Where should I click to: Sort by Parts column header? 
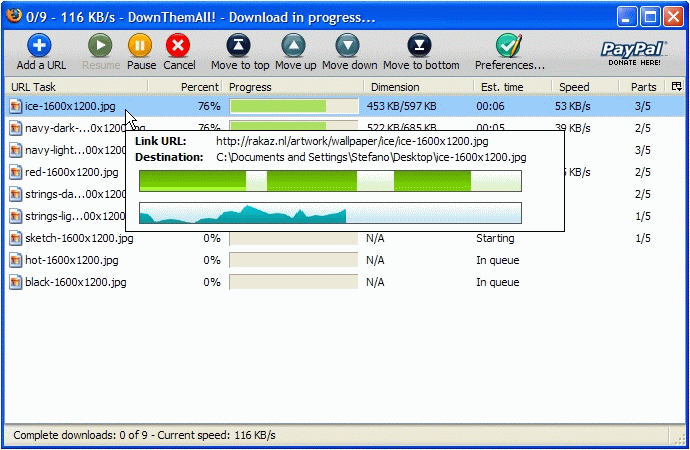point(643,87)
